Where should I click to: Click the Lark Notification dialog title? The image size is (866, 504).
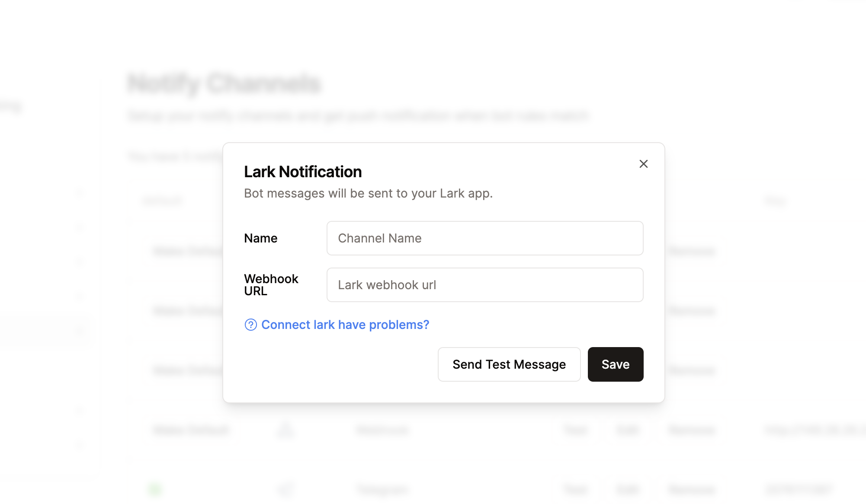click(302, 172)
